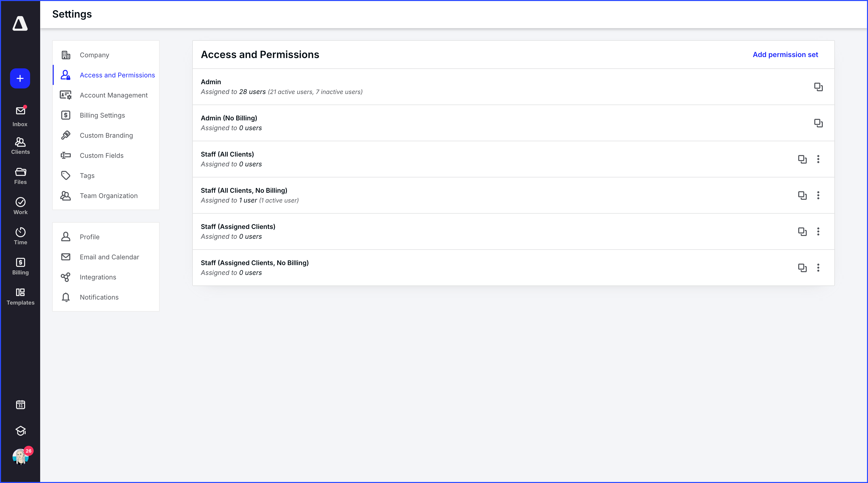Image resolution: width=868 pixels, height=483 pixels.
Task: Click the blue plus create button
Action: pos(20,79)
